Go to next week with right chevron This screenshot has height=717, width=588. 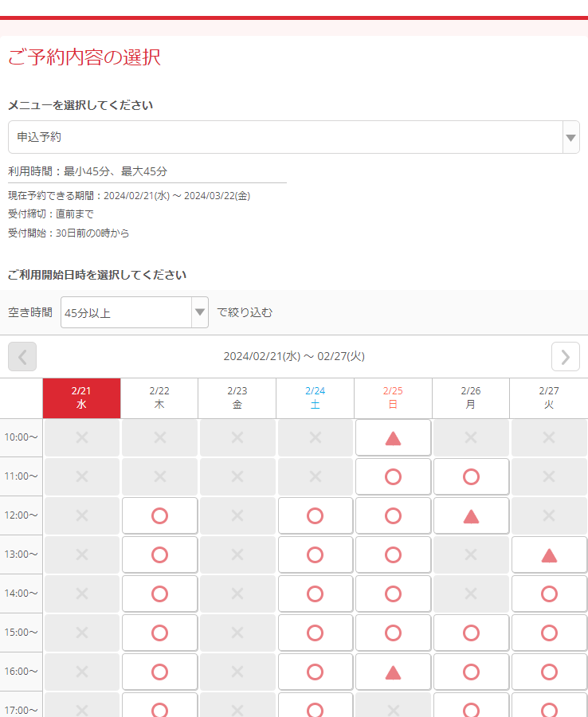coord(565,356)
